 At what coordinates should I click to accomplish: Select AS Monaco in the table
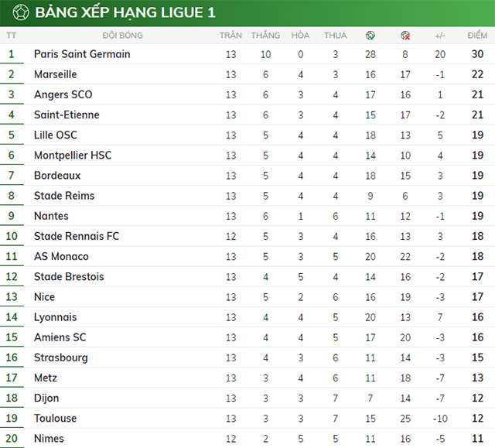tap(61, 256)
